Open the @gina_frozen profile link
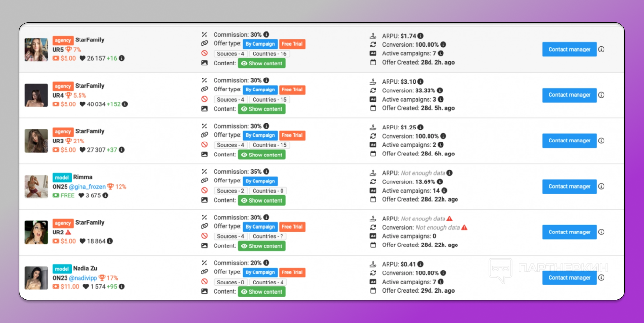 tap(87, 187)
